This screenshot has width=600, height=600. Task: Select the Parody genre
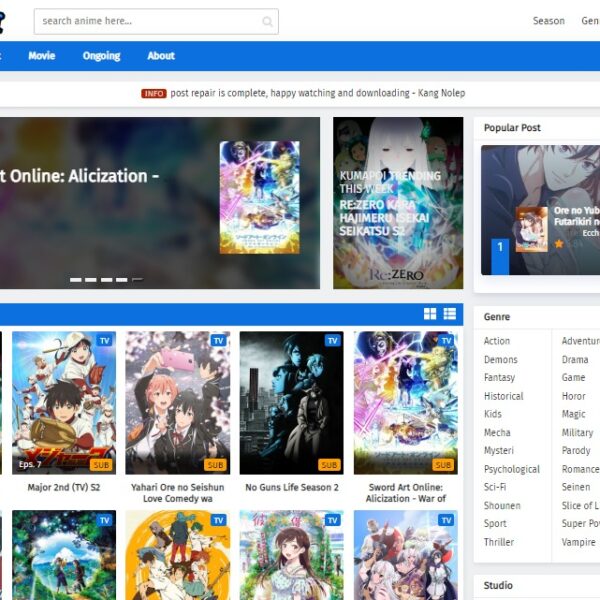coord(576,450)
